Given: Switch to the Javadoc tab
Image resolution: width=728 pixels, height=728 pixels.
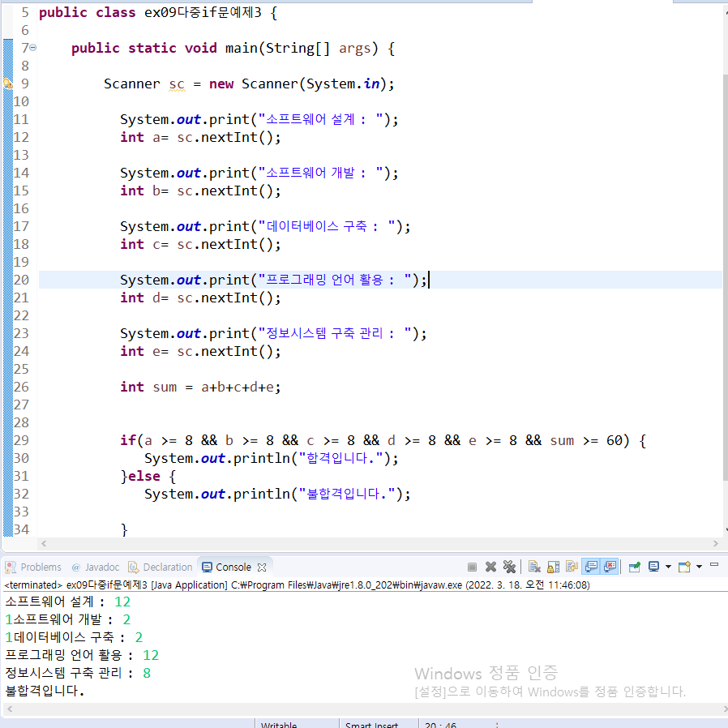Looking at the screenshot, I should point(96,567).
